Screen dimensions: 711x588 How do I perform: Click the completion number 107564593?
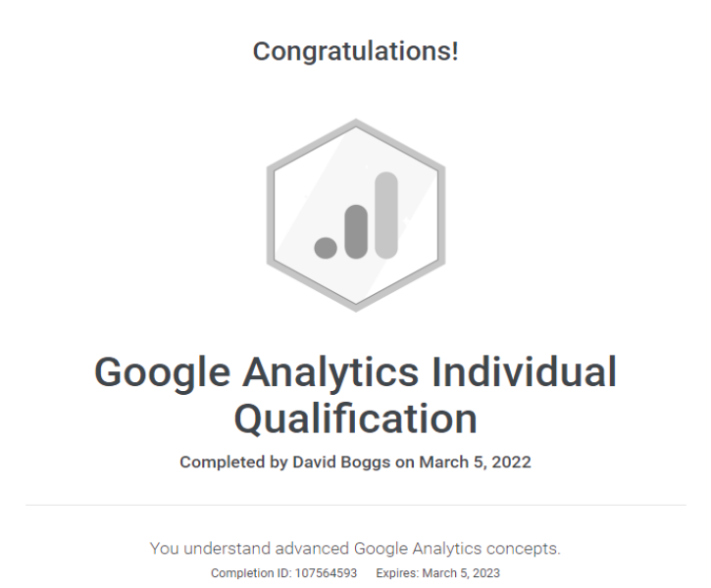[x=326, y=573]
